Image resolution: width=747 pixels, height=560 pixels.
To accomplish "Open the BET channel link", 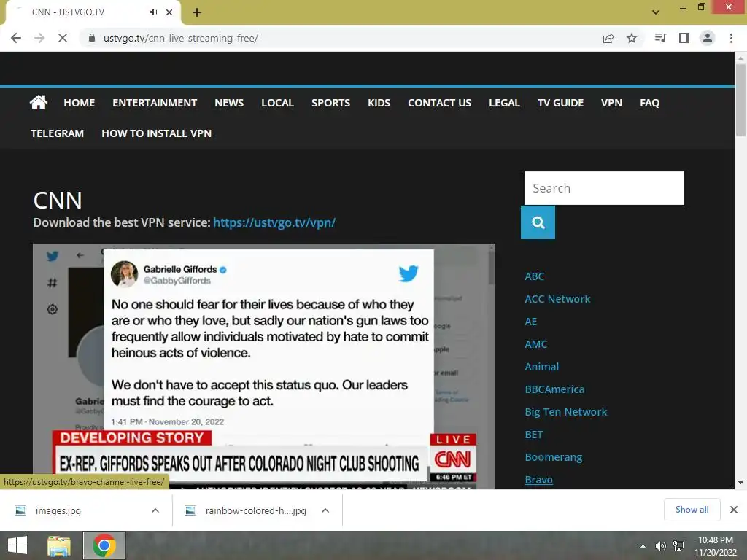I will pyautogui.click(x=533, y=435).
